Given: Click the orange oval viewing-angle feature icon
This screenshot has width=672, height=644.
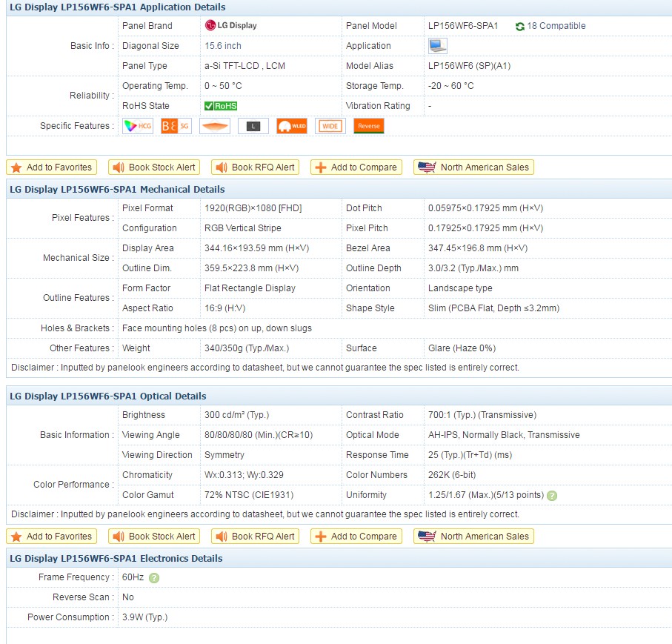Looking at the screenshot, I should tap(215, 126).
